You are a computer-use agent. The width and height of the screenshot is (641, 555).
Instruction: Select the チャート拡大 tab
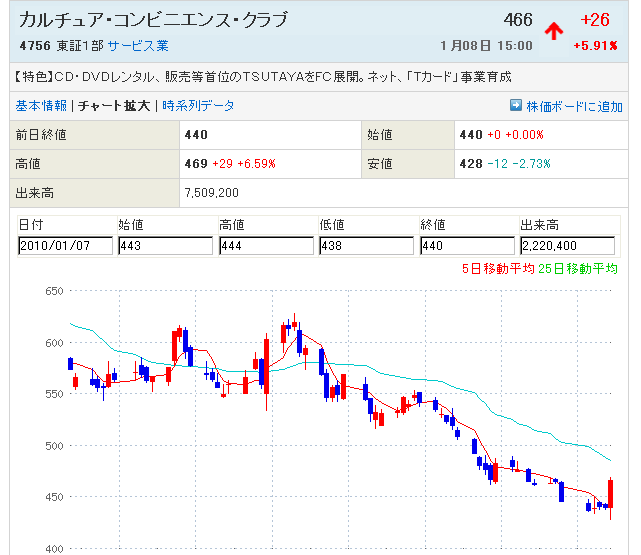click(x=114, y=106)
